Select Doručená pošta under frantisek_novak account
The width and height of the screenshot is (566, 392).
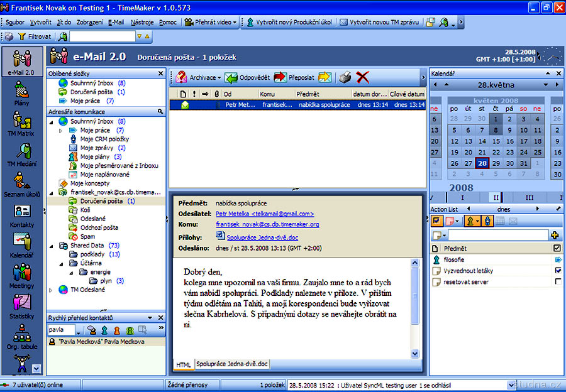pyautogui.click(x=101, y=201)
